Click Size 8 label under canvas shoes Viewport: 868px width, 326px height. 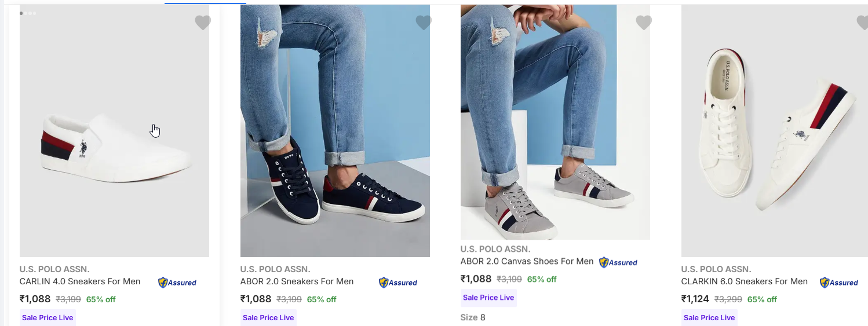tap(473, 317)
